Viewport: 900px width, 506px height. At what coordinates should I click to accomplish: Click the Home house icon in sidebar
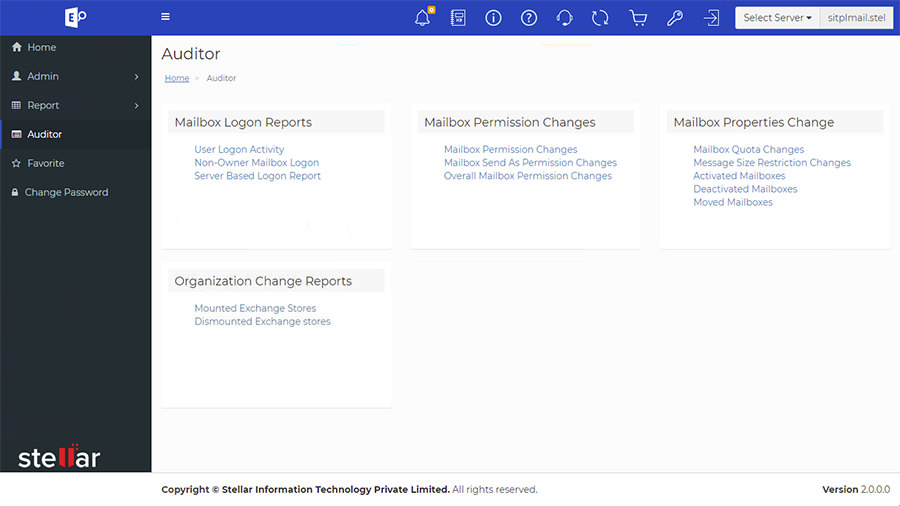tap(17, 47)
